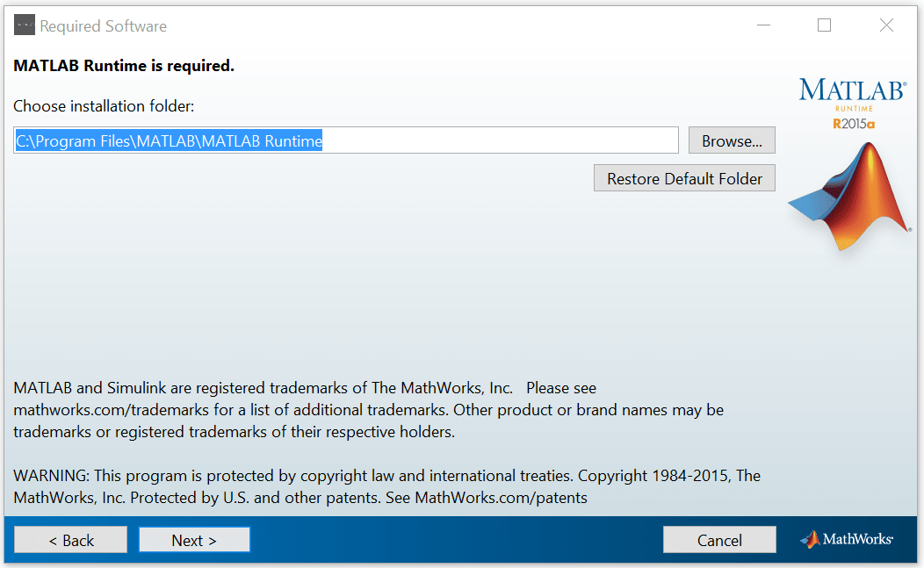Minimize the Required Software window

coord(763,25)
